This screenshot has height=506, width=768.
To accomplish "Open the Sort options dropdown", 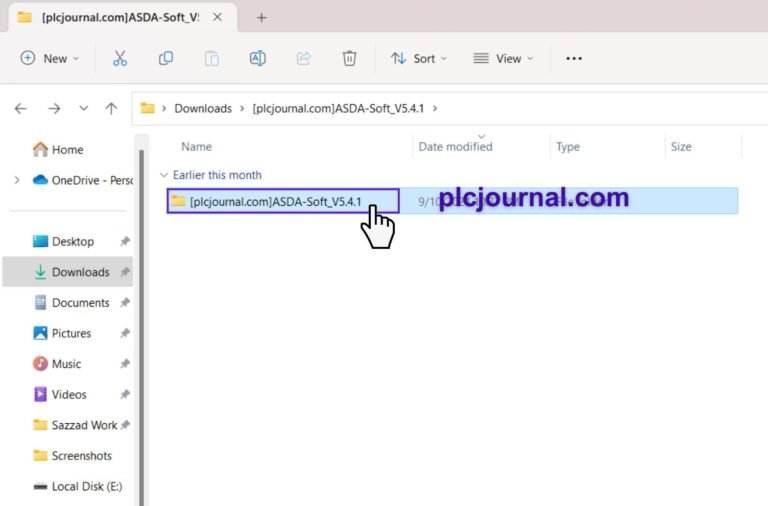I will [x=419, y=58].
